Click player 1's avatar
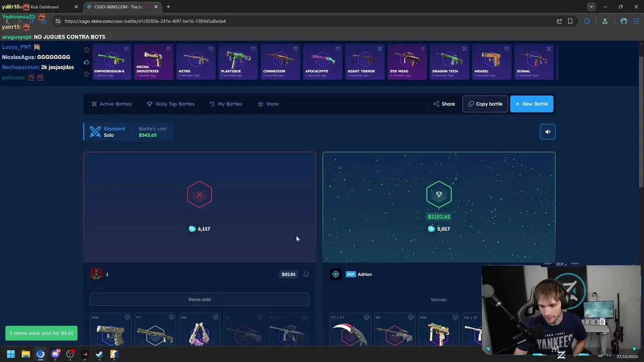Image resolution: width=644 pixels, height=362 pixels. point(96,274)
